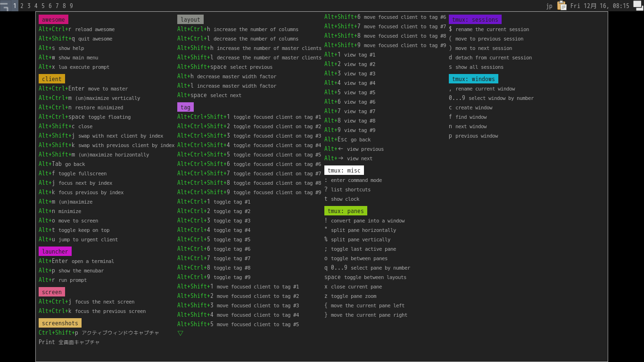Click 'create window' tmux line
The width and height of the screenshot is (644, 362).
[471, 107]
